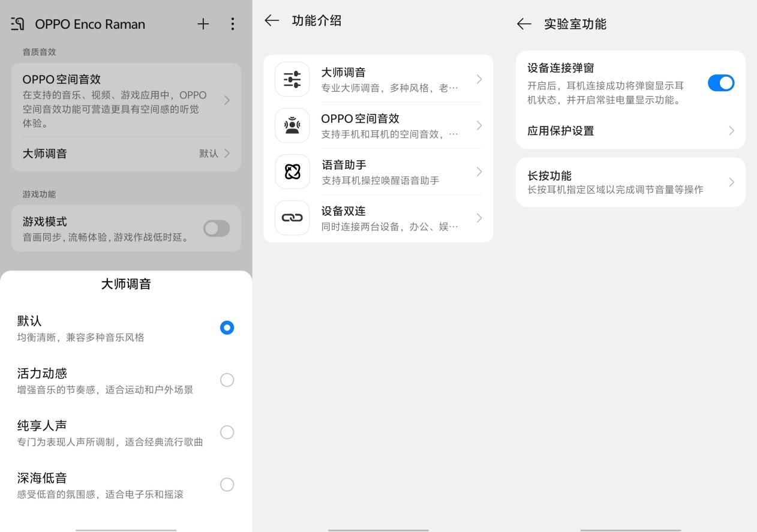Toggle the 游戏模式 switch
The width and height of the screenshot is (757, 532).
217,229
